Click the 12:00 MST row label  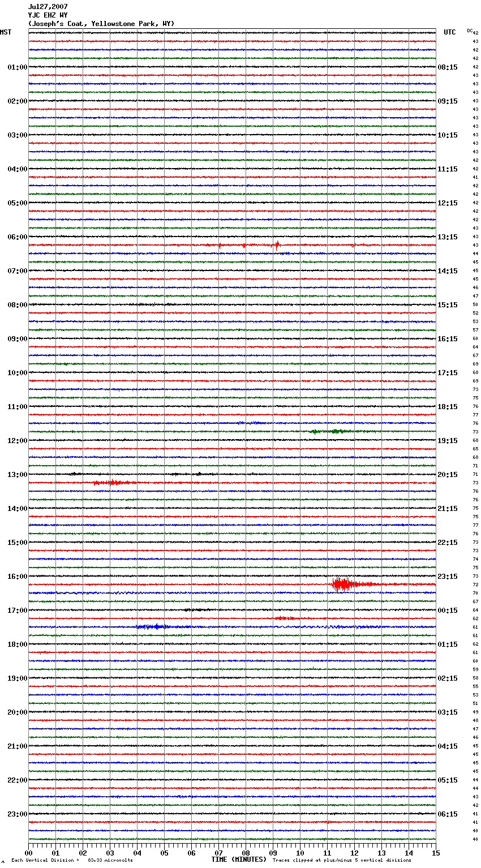(x=18, y=441)
